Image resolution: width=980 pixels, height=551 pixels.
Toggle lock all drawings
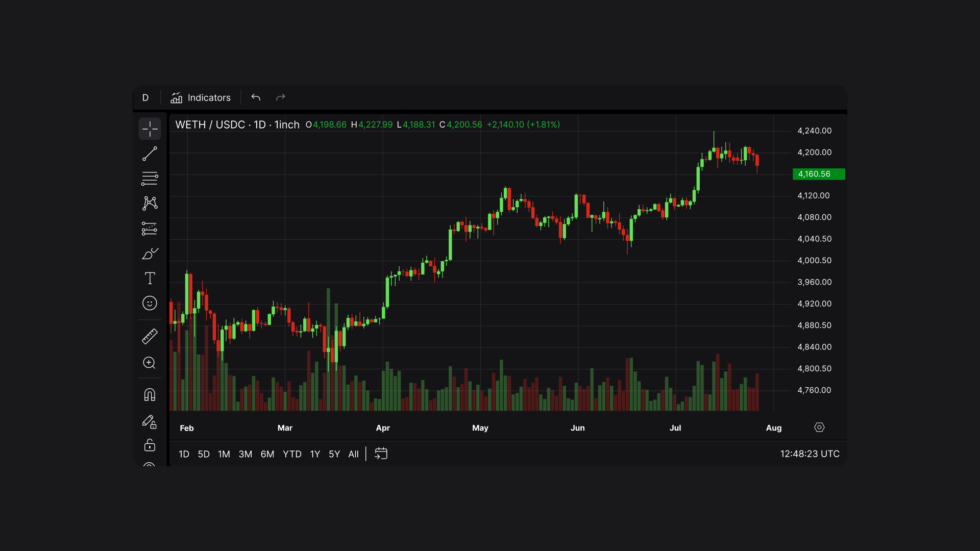[x=150, y=445]
